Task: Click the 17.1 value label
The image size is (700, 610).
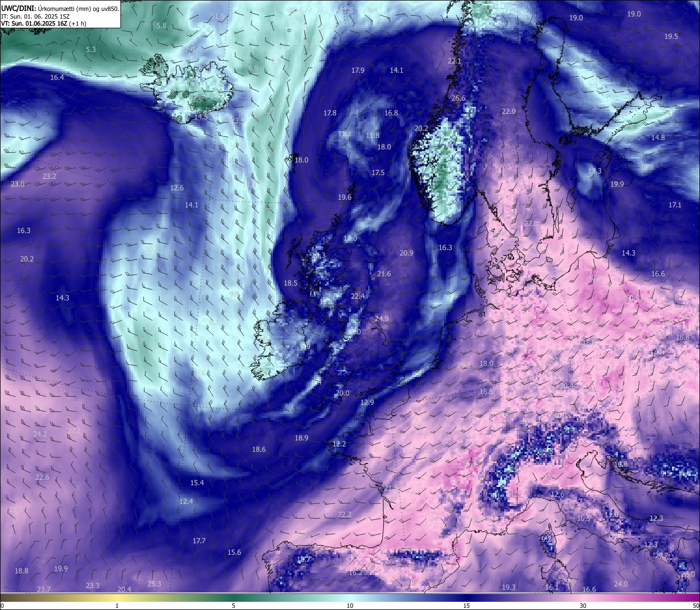Action: (675, 205)
